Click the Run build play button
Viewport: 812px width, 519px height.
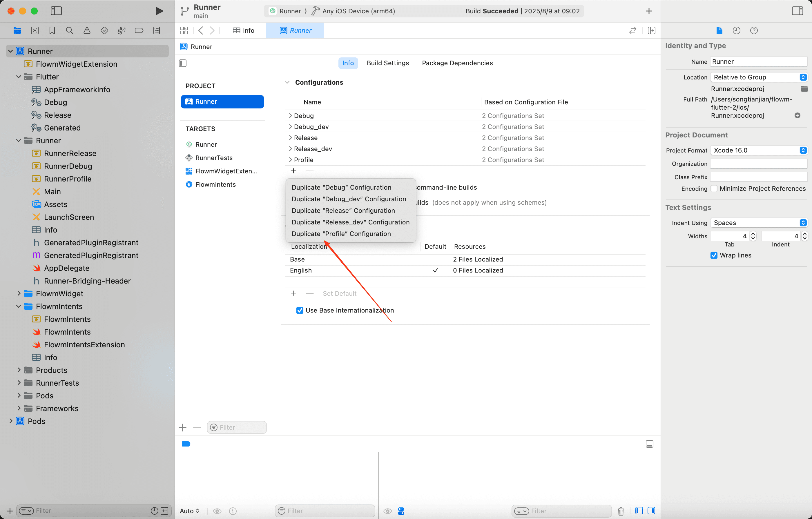159,11
